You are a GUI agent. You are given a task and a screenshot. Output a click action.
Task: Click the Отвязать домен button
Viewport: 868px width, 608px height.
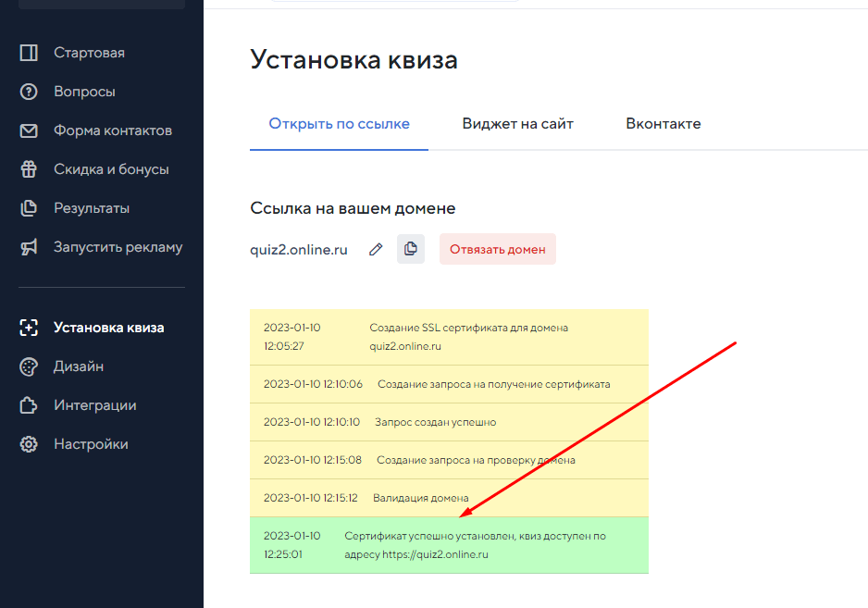pyautogui.click(x=498, y=249)
